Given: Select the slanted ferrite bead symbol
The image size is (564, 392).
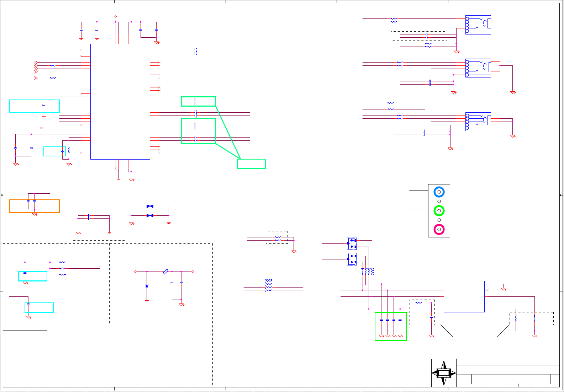Looking at the screenshot, I should click(x=165, y=272).
